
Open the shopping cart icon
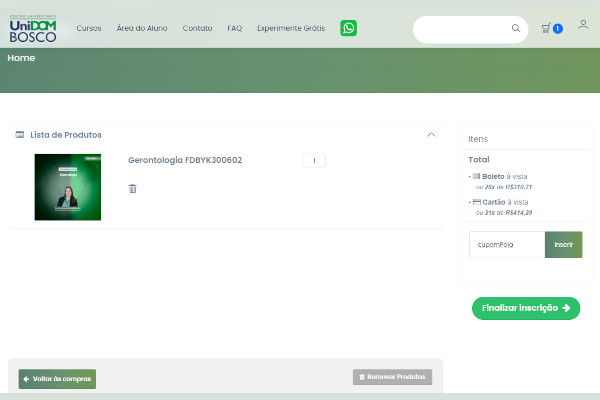point(546,28)
